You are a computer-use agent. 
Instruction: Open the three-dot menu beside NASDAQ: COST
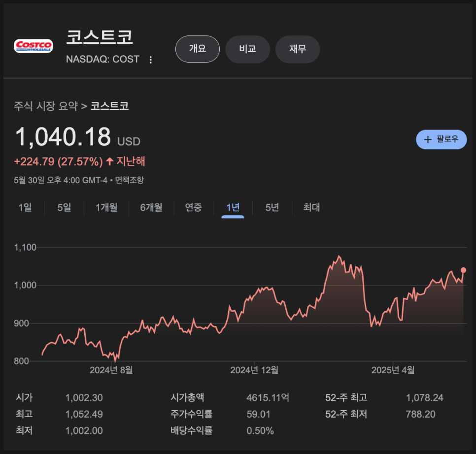pos(151,60)
